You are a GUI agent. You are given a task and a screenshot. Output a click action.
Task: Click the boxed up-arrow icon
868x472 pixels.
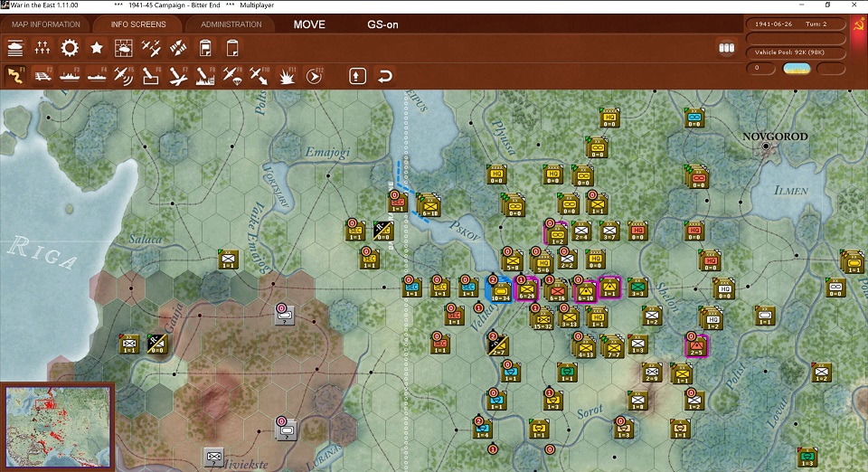[x=358, y=76]
